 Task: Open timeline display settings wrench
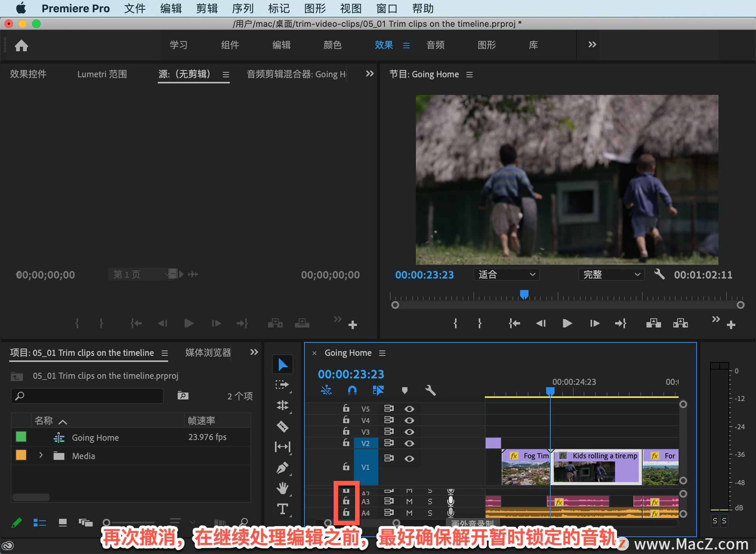(430, 390)
